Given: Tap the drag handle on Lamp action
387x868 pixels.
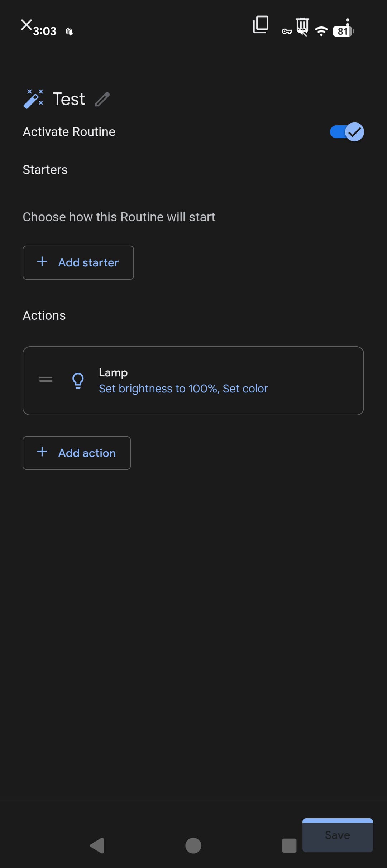Looking at the screenshot, I should (46, 379).
